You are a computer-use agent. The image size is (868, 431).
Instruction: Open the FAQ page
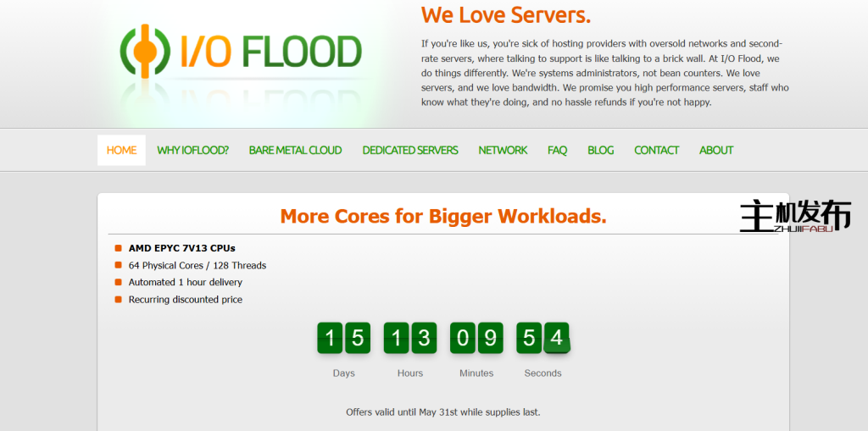click(558, 150)
